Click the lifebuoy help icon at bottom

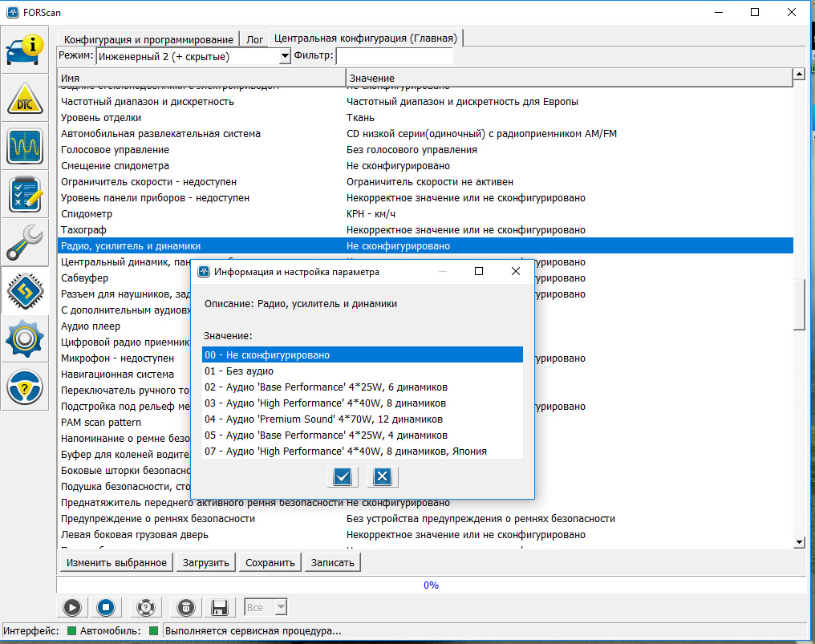[145, 607]
